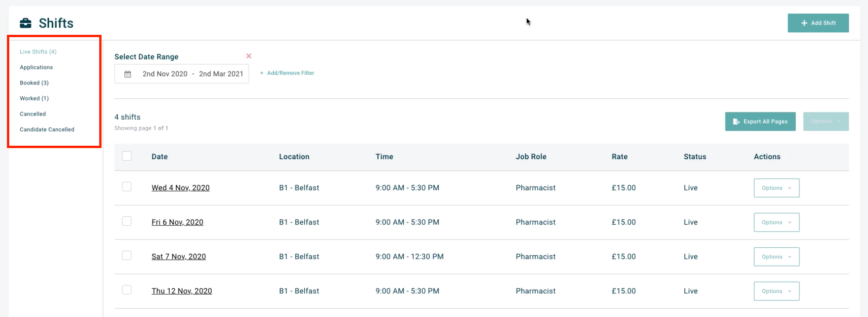Open the Fri 6 Nov, 2020 shift link
This screenshot has height=317, width=868.
tap(177, 222)
